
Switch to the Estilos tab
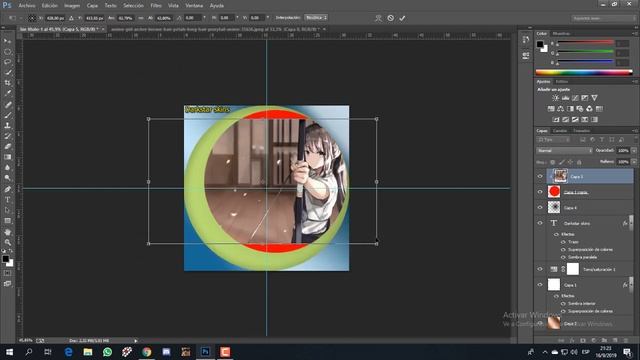tap(562, 82)
